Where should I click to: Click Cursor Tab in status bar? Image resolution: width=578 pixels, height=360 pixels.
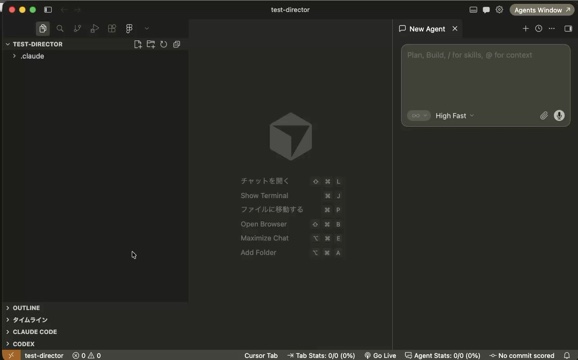[261, 356]
